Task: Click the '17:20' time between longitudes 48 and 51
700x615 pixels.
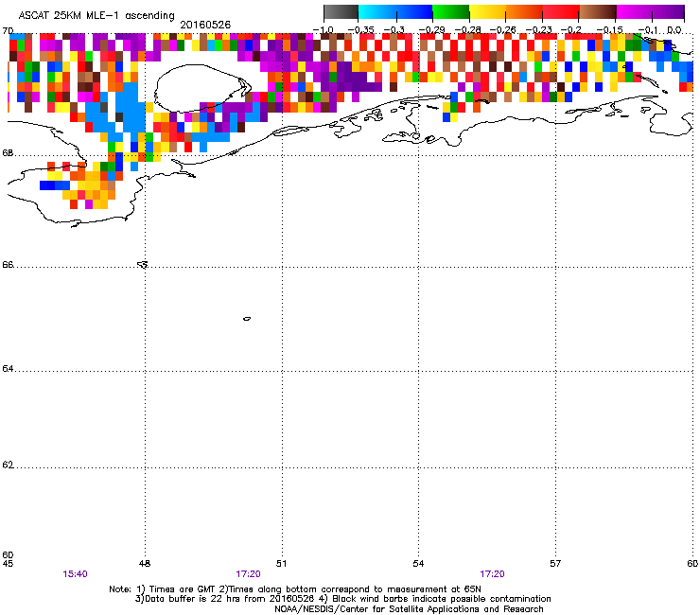Action: pos(248,574)
